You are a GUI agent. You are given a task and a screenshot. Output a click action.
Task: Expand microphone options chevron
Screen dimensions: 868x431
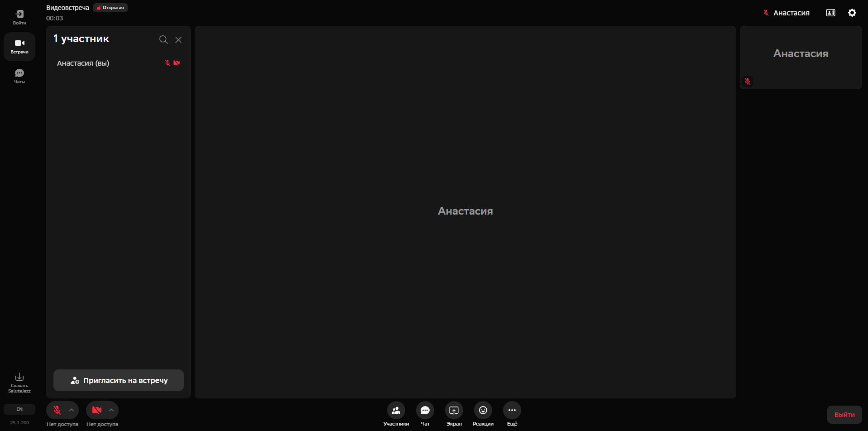(x=72, y=410)
